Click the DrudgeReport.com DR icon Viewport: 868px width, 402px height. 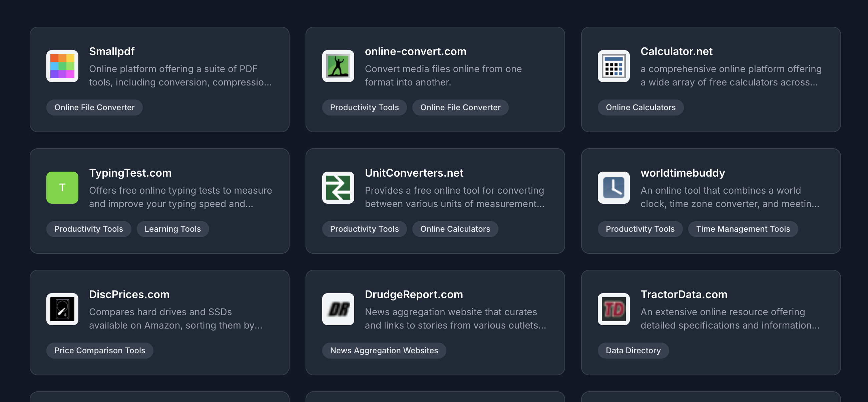(x=338, y=309)
